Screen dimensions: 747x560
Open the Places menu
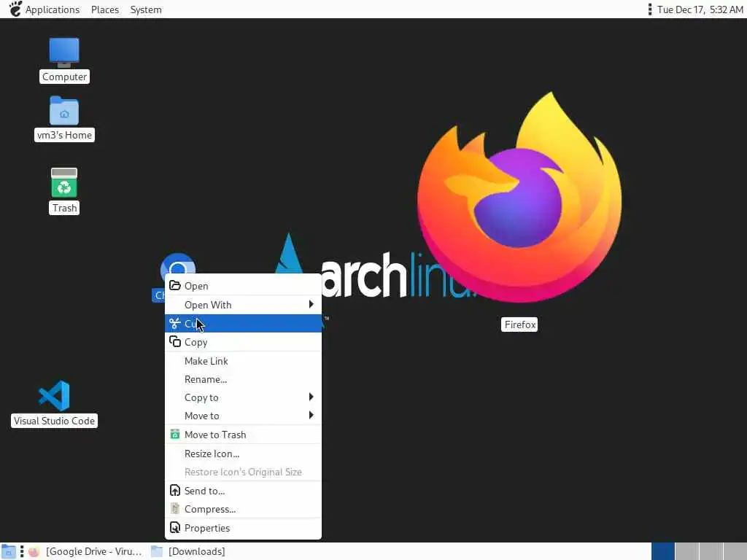coord(105,9)
